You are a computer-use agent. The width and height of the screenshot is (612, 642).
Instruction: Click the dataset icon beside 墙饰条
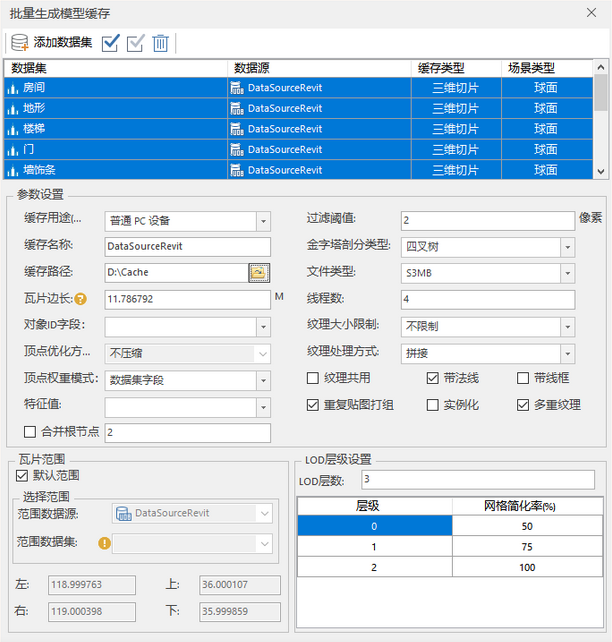(x=13, y=170)
